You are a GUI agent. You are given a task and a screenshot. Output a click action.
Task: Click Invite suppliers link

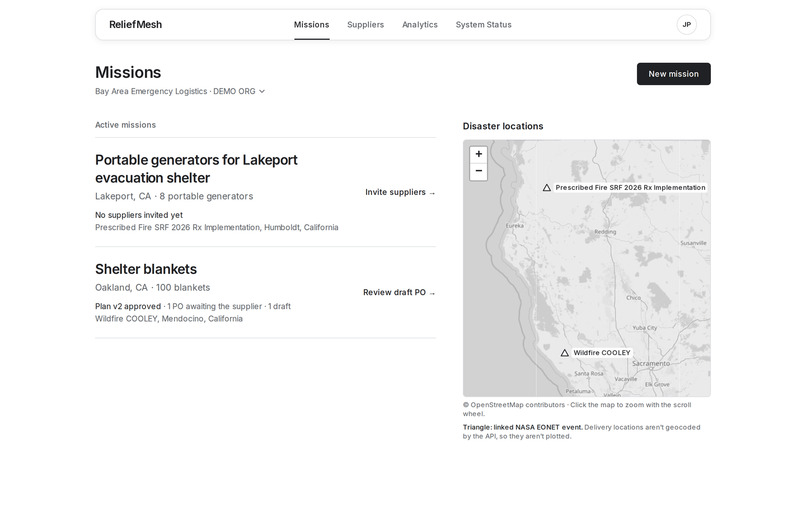click(400, 192)
